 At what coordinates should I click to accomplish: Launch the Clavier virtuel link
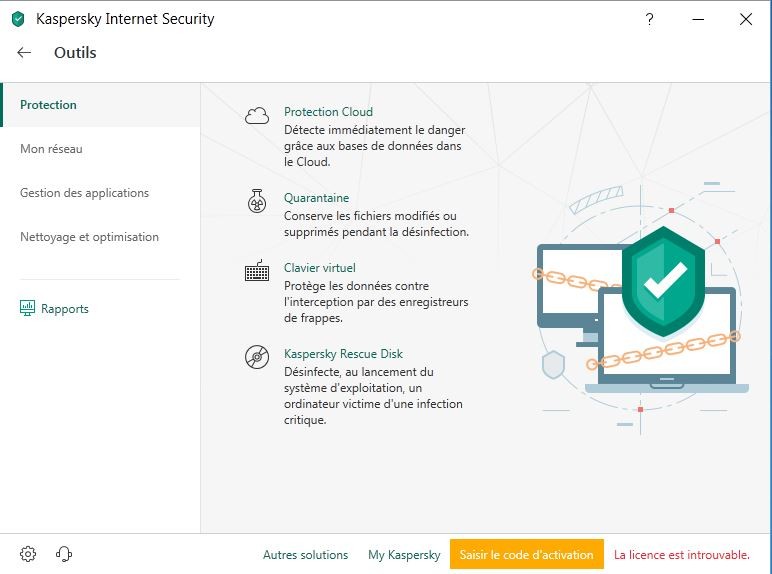coord(320,268)
